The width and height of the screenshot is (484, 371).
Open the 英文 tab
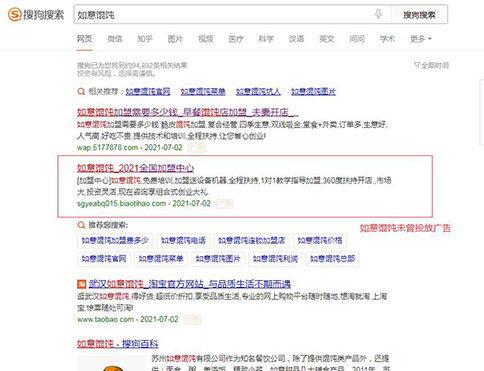point(327,39)
